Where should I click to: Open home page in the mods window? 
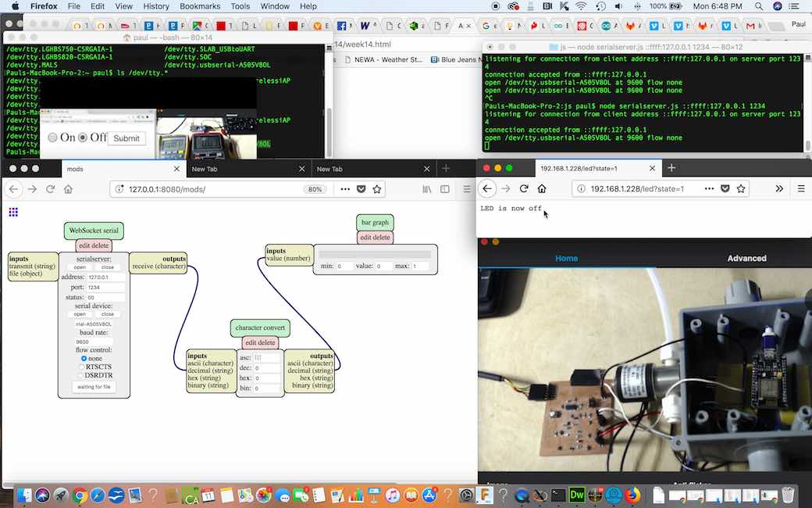(x=69, y=189)
